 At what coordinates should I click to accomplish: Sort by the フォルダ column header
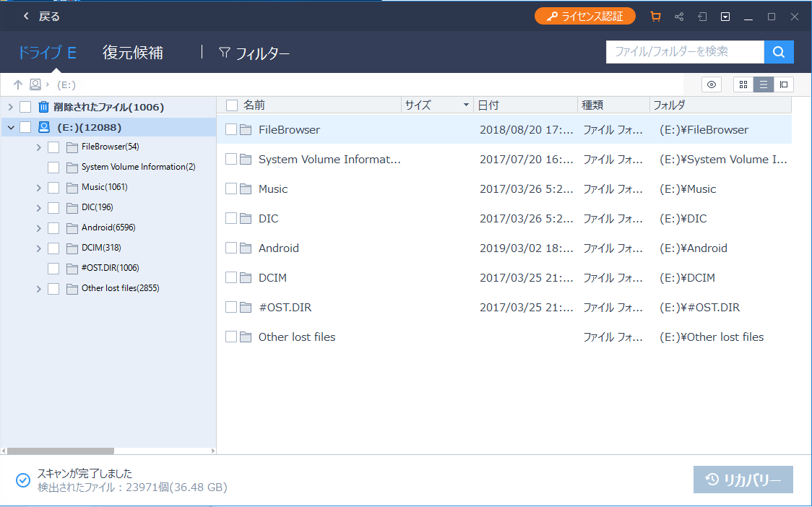[x=721, y=105]
